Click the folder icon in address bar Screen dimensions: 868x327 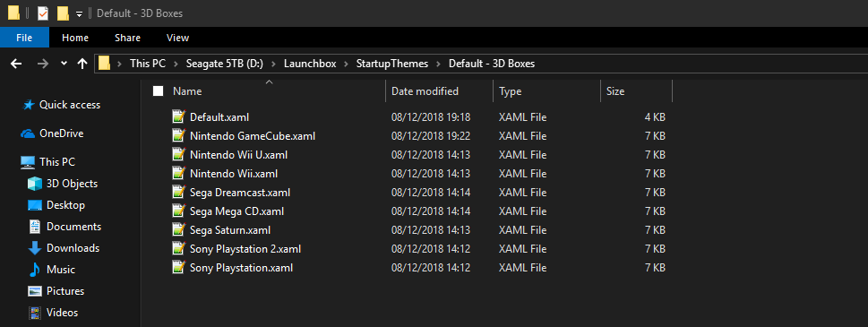coord(105,64)
